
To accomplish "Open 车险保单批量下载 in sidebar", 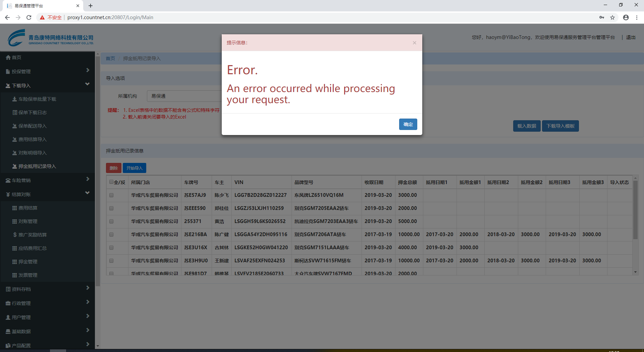I will pos(37,99).
